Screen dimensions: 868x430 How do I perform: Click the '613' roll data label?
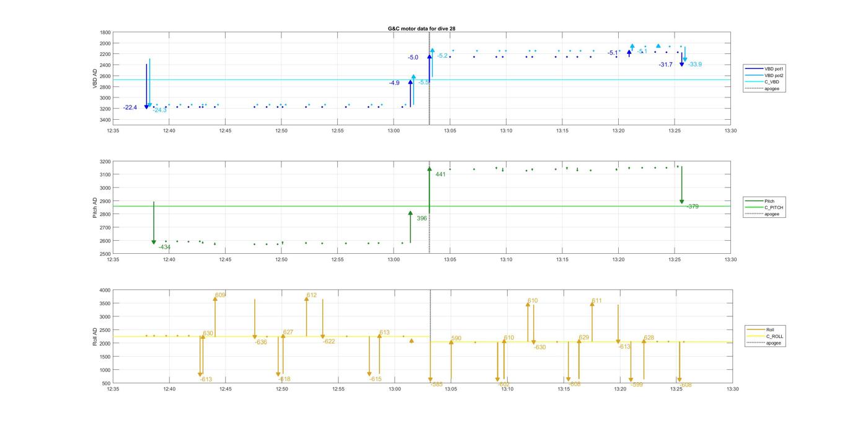click(x=384, y=333)
